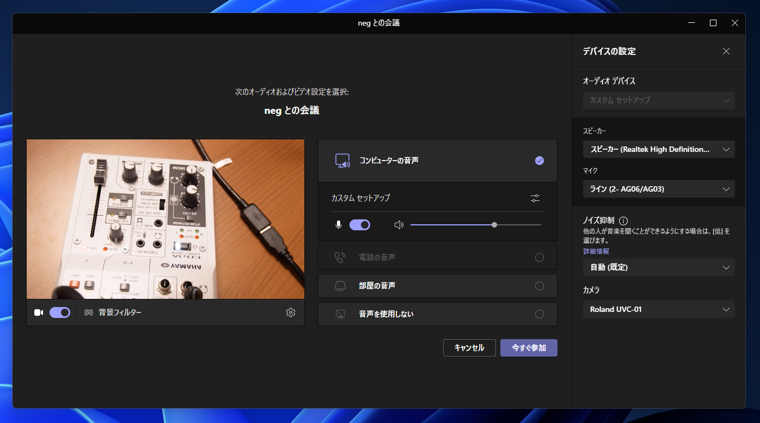
Task: Open the 詳細情報 link for noise suppression
Action: pyautogui.click(x=596, y=251)
